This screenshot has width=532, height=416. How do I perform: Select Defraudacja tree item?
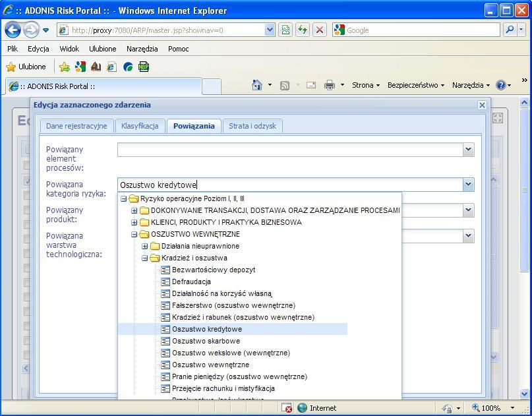[x=191, y=282]
